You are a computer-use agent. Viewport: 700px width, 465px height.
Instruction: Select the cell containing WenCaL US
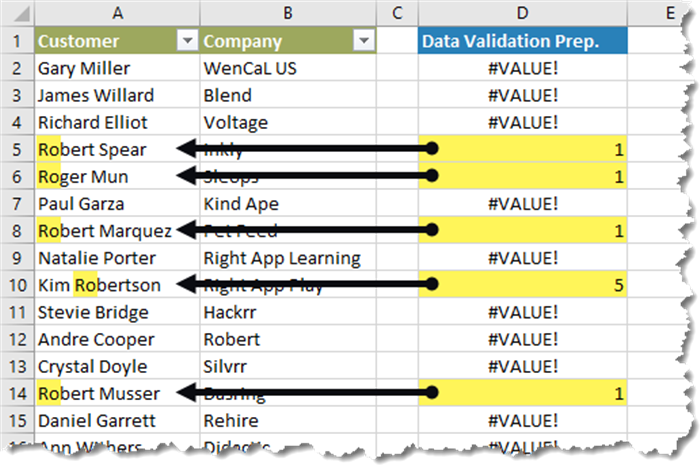(250, 68)
